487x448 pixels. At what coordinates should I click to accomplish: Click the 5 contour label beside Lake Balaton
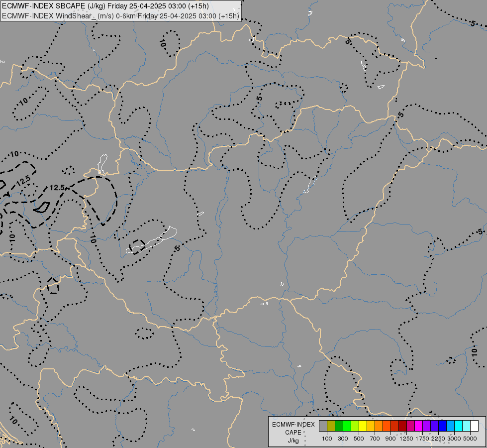[177, 248]
